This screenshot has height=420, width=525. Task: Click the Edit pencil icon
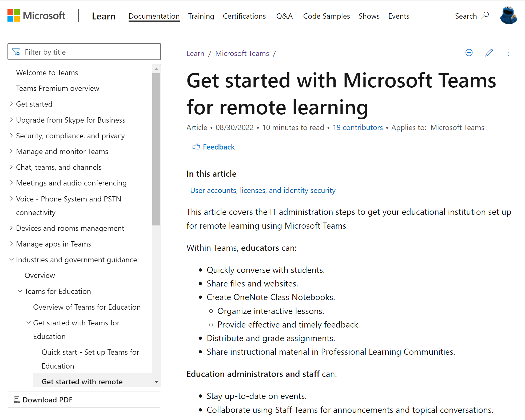(x=489, y=53)
